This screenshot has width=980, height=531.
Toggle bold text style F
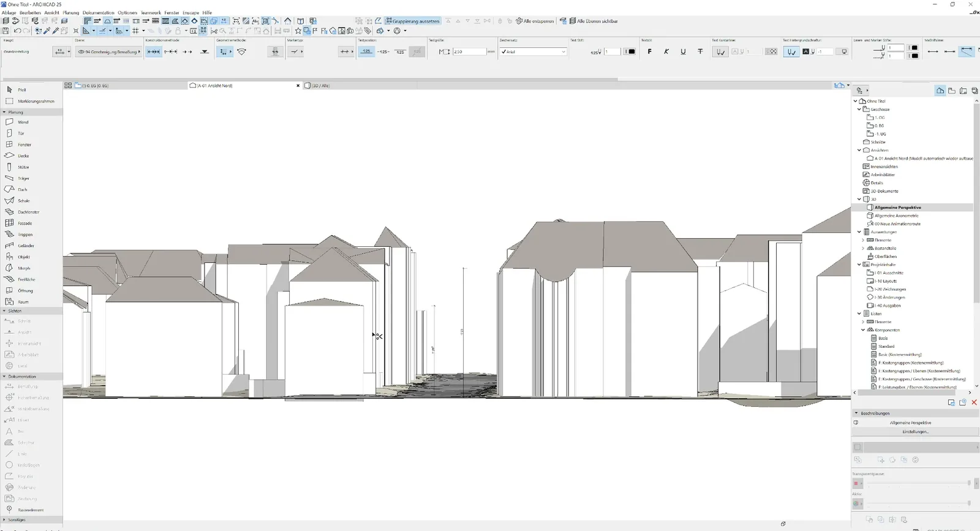(x=649, y=51)
